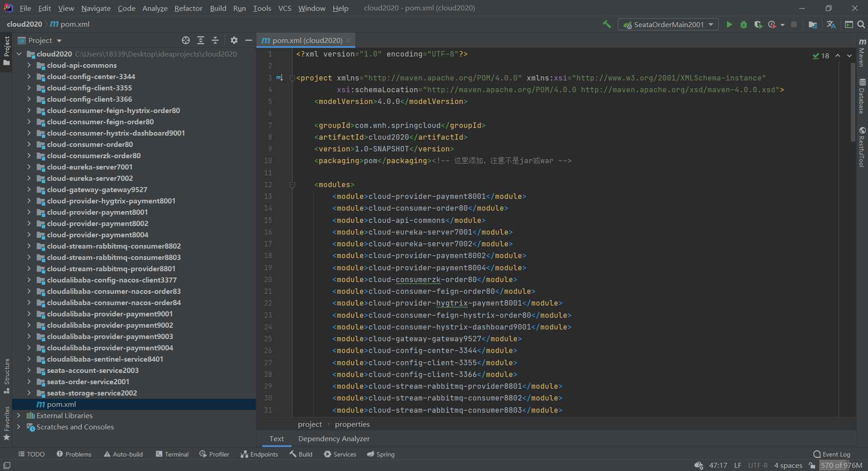Expand the cloud-gateway-gateway9527 module folder
Screen dimensions: 868x471
click(29, 189)
